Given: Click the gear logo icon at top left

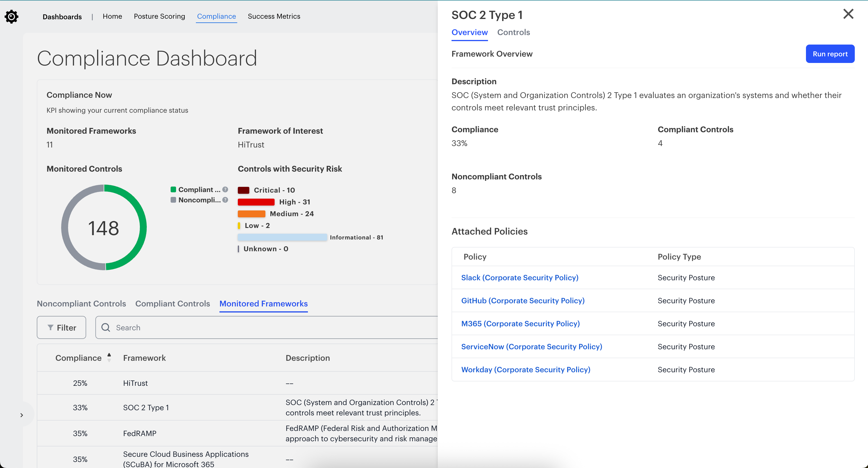Looking at the screenshot, I should (11, 16).
